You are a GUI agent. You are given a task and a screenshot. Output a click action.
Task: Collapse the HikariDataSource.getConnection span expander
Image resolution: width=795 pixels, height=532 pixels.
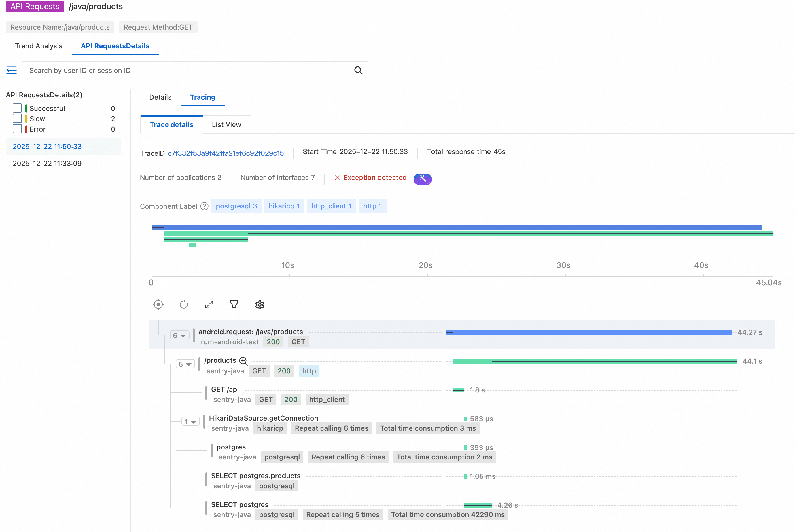pyautogui.click(x=190, y=422)
